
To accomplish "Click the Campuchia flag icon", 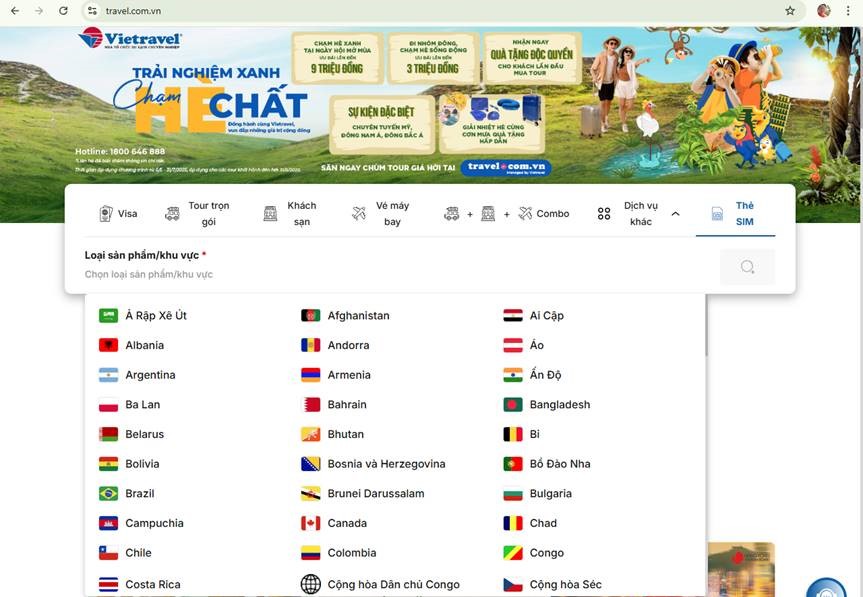I will (108, 523).
